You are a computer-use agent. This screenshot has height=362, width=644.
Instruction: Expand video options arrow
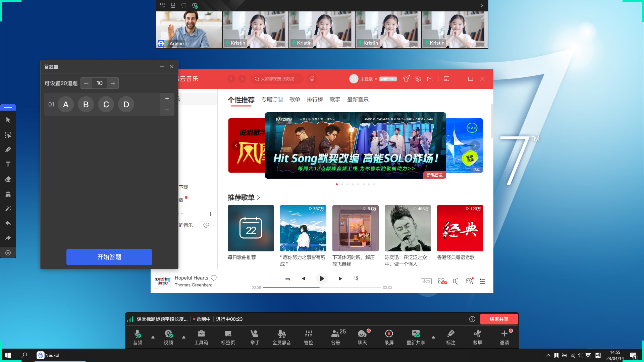tap(184, 337)
